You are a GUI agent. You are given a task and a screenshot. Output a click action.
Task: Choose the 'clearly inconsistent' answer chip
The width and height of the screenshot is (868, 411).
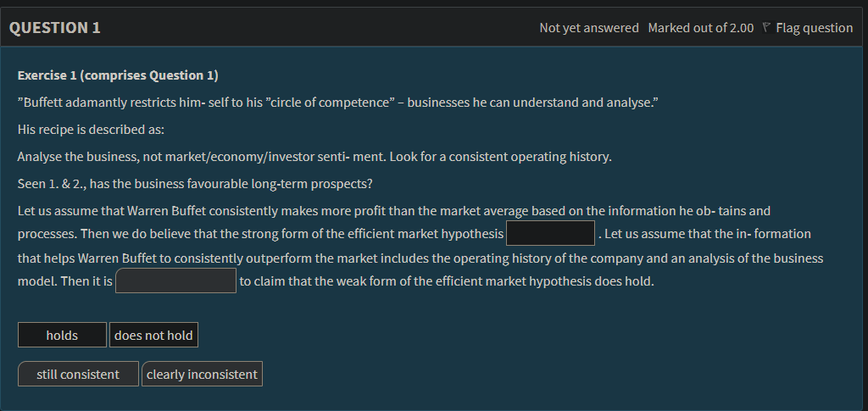(202, 374)
